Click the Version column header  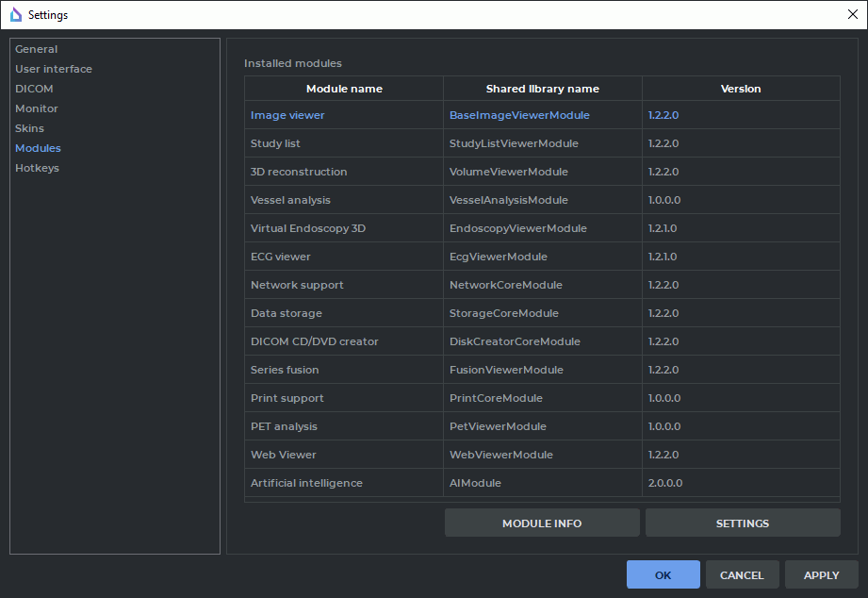[741, 89]
